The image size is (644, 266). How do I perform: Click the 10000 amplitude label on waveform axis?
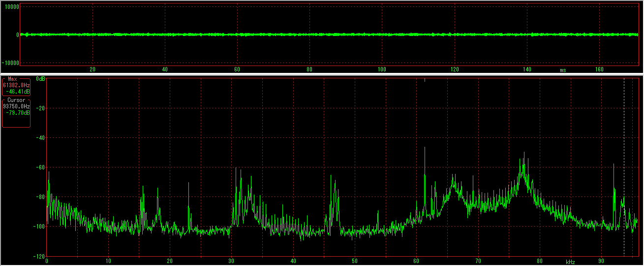tap(11, 7)
